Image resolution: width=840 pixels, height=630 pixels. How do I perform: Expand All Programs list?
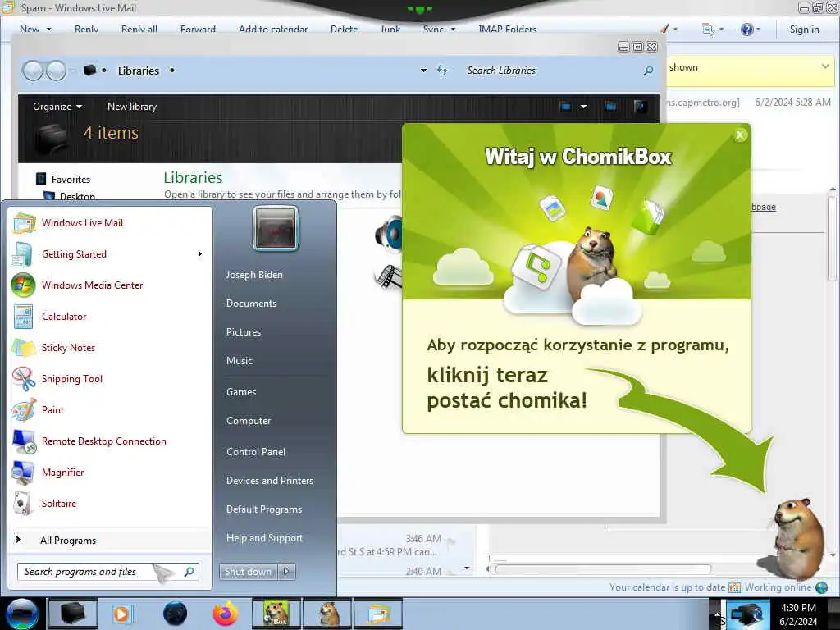pos(68,541)
